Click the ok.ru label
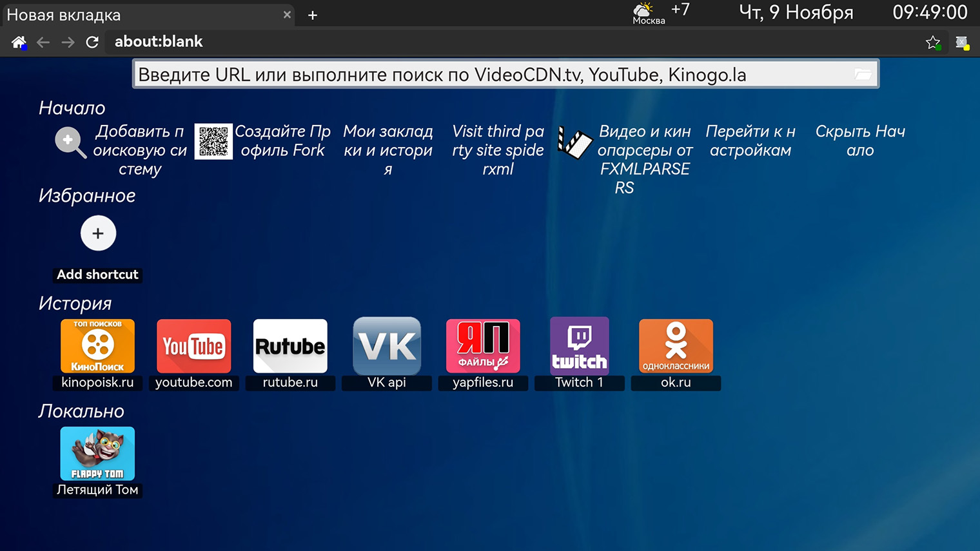 click(676, 382)
